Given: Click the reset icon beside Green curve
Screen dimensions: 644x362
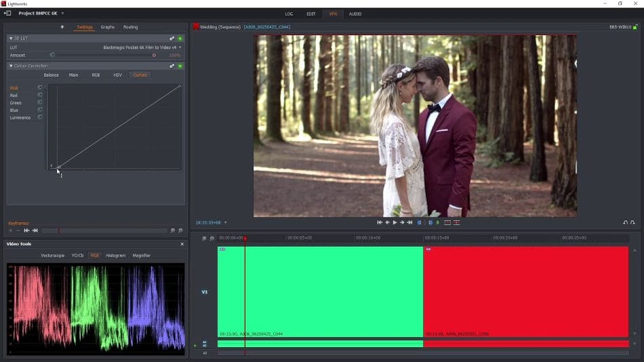Looking at the screenshot, I should point(40,102).
